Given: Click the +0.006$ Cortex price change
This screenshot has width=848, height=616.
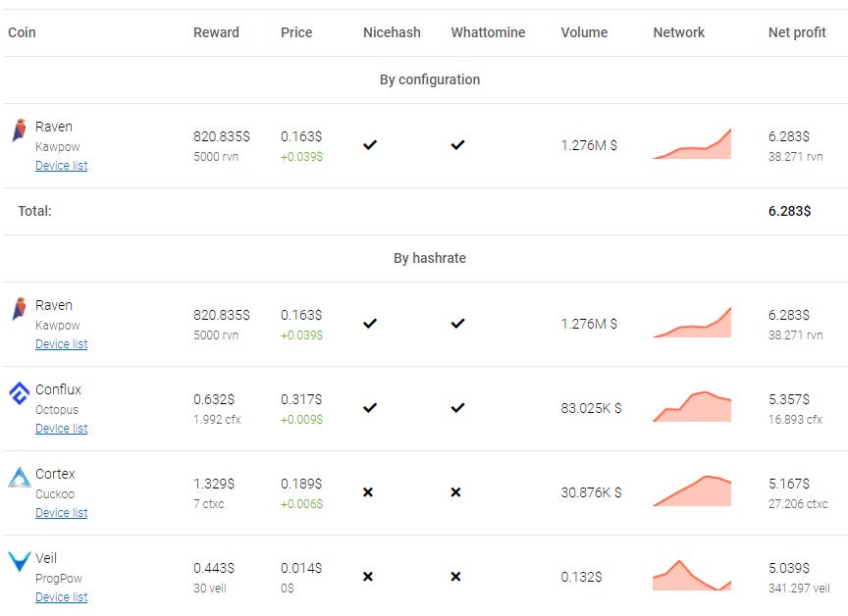Looking at the screenshot, I should tap(301, 503).
